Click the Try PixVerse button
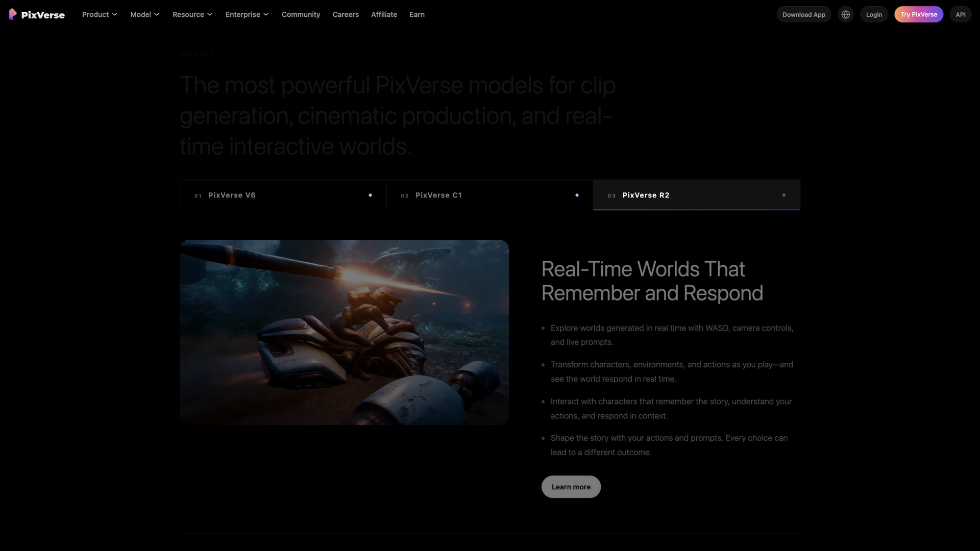This screenshot has height=551, width=980. [919, 14]
